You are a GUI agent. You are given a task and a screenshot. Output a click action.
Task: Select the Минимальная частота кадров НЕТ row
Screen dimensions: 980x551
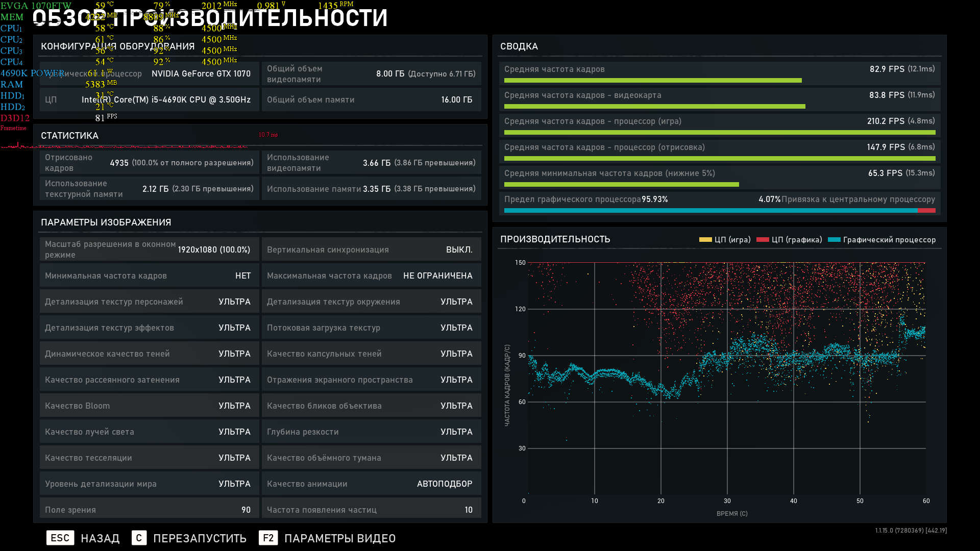click(149, 275)
